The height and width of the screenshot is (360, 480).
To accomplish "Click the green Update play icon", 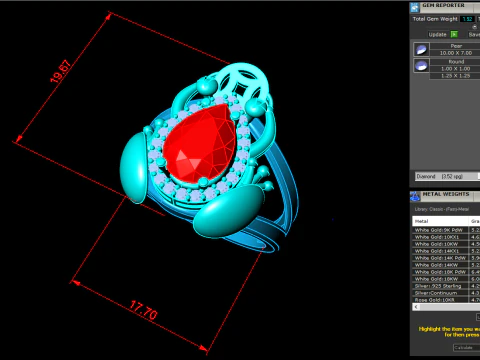I will (x=454, y=34).
